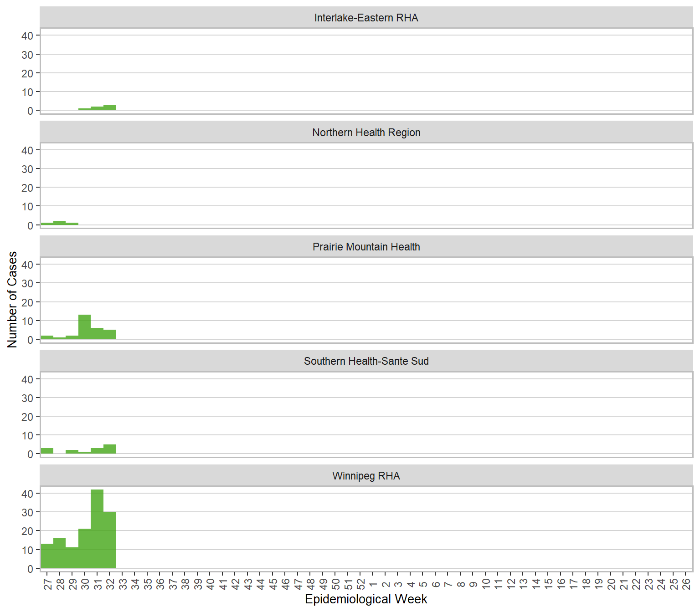The height and width of the screenshot is (612, 700).
Task: Click the Epidemiological Week axis title
Action: tap(366, 599)
